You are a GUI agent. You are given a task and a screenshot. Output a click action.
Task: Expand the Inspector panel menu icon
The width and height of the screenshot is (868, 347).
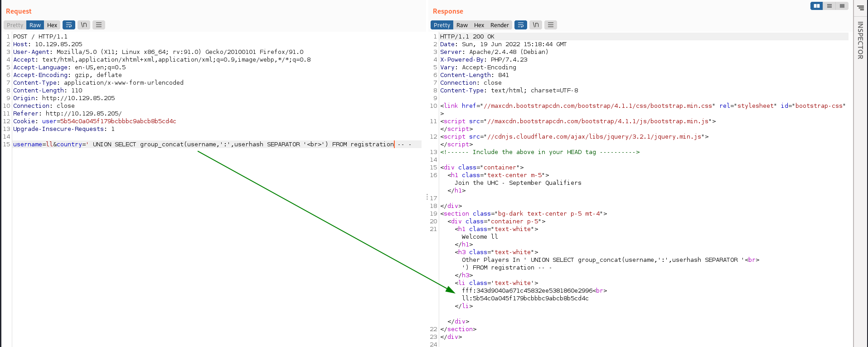[861, 8]
